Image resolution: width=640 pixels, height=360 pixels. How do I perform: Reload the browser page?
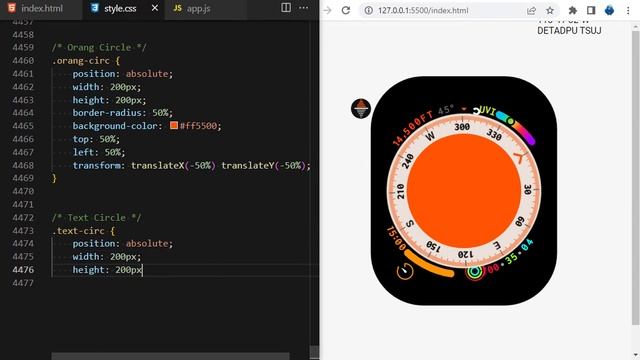tap(346, 10)
